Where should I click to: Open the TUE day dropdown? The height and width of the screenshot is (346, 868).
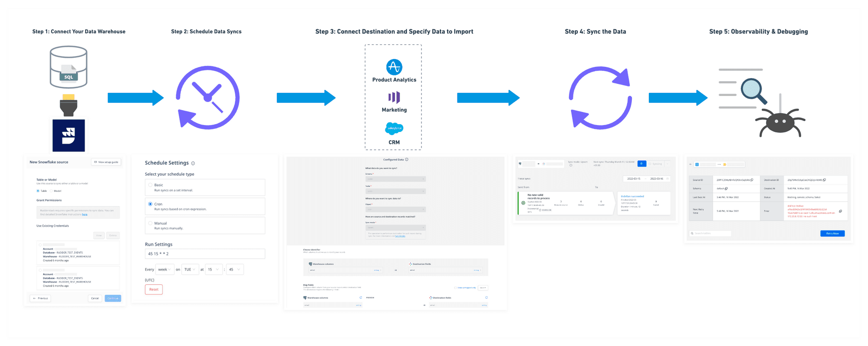click(x=190, y=270)
